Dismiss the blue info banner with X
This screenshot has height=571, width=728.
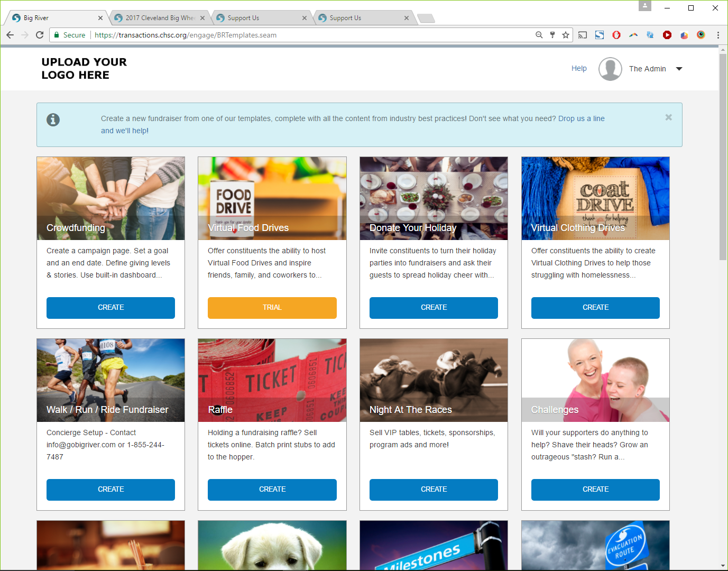click(669, 117)
